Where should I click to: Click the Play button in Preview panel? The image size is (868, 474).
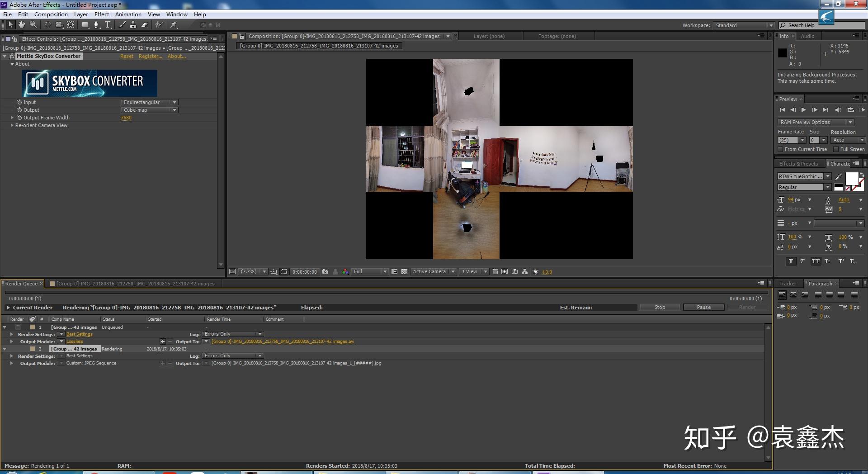click(803, 110)
